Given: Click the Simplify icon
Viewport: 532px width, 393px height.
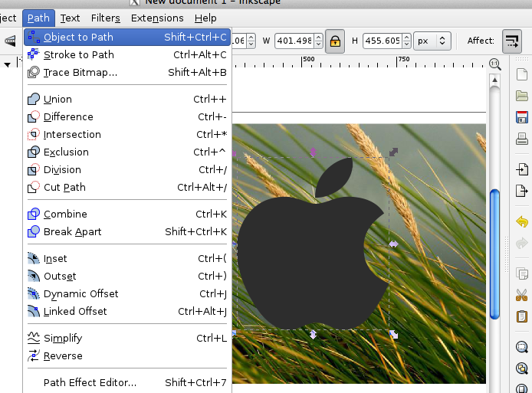Looking at the screenshot, I should 34,337.
